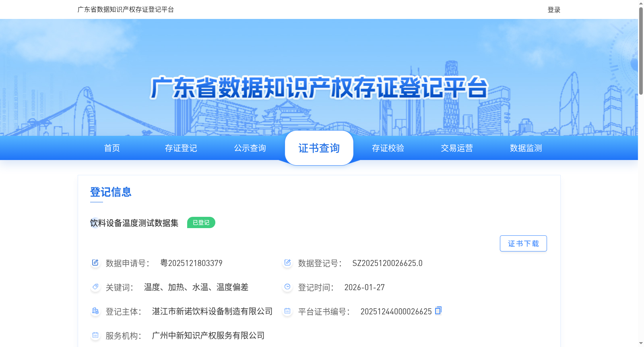Click the clock icon beside 登记时间
The height and width of the screenshot is (347, 644).
[287, 287]
